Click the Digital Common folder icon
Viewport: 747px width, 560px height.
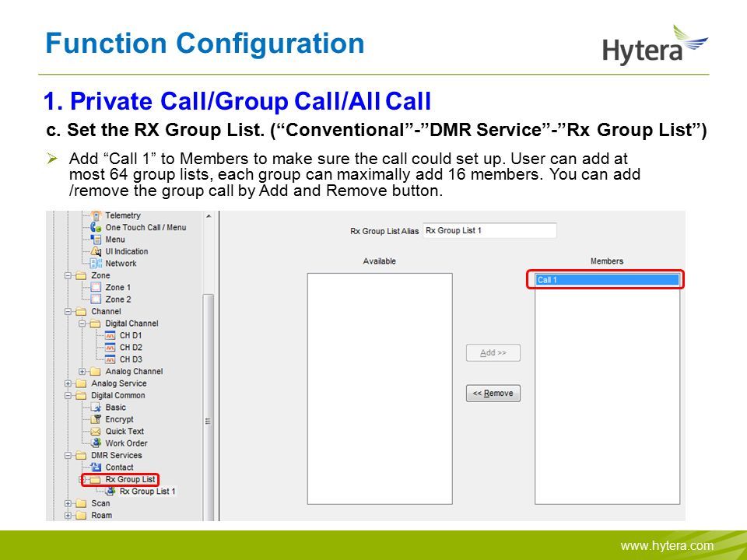coord(81,395)
